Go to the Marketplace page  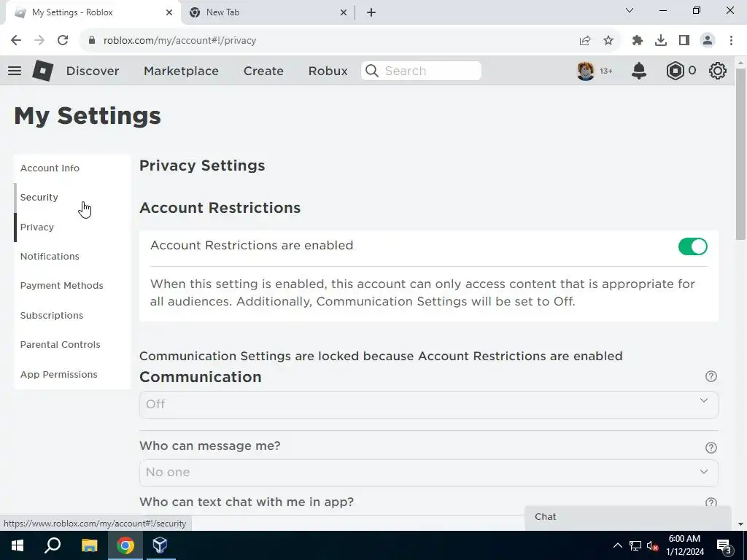[x=181, y=71]
